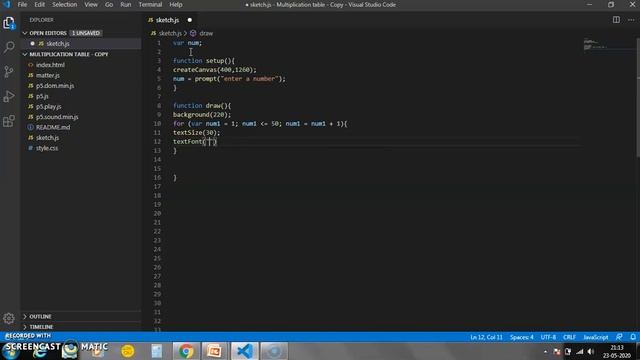This screenshot has width=640, height=360.
Task: Click the '1 UNSAVED' badge in Open Editors
Action: tap(86, 33)
